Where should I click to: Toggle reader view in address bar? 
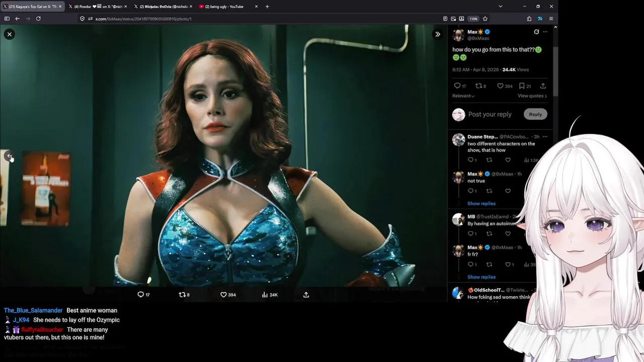(x=445, y=19)
